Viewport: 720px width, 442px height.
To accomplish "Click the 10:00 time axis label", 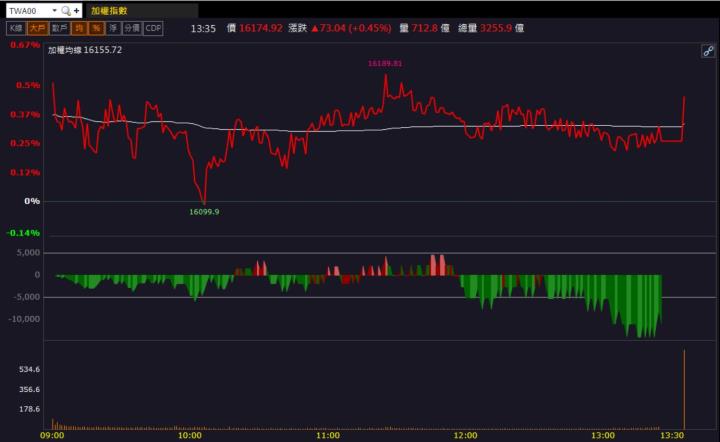I will click(190, 435).
